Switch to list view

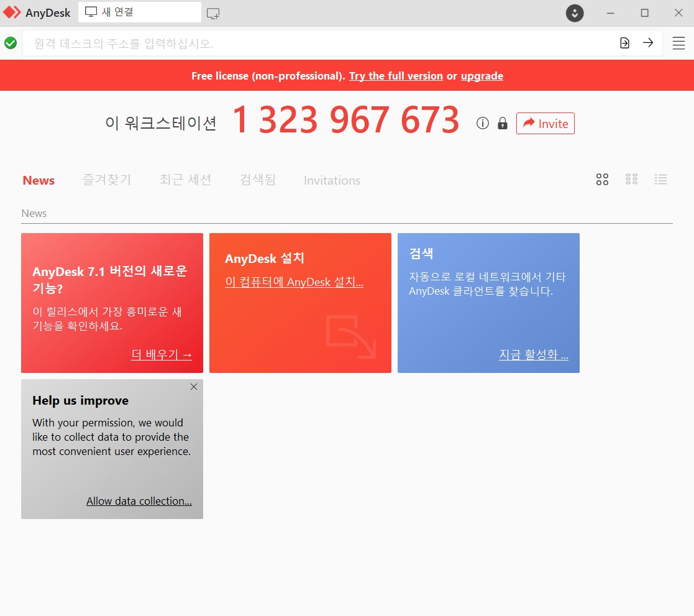[661, 180]
